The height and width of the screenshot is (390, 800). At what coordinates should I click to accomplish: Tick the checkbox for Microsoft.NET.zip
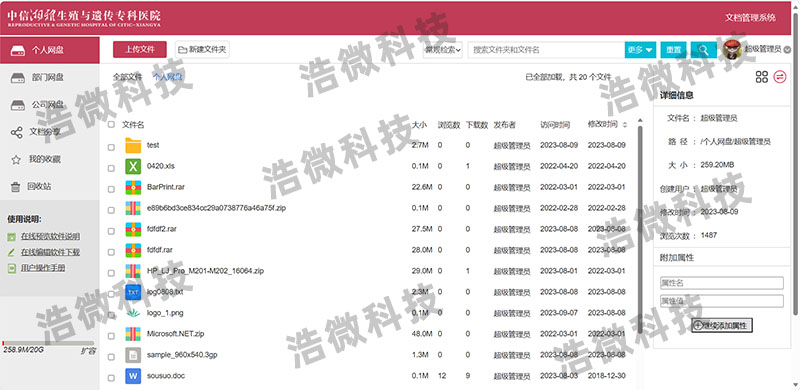point(111,336)
